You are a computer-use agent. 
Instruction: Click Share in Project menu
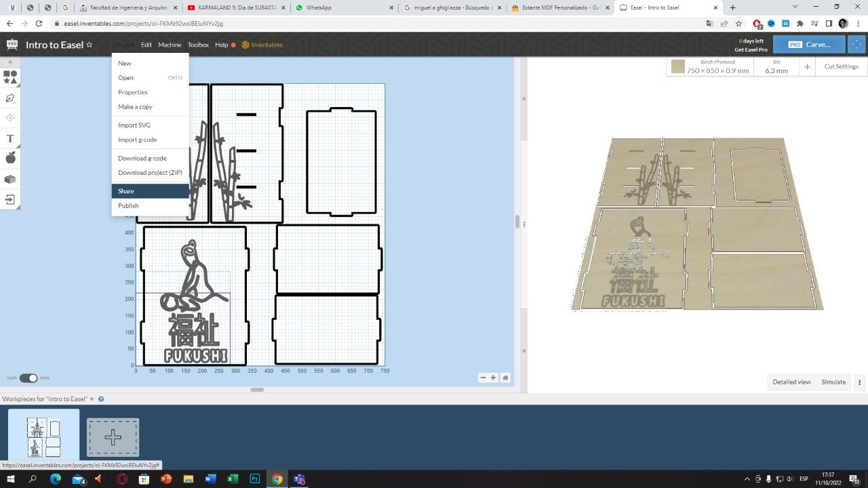151,191
